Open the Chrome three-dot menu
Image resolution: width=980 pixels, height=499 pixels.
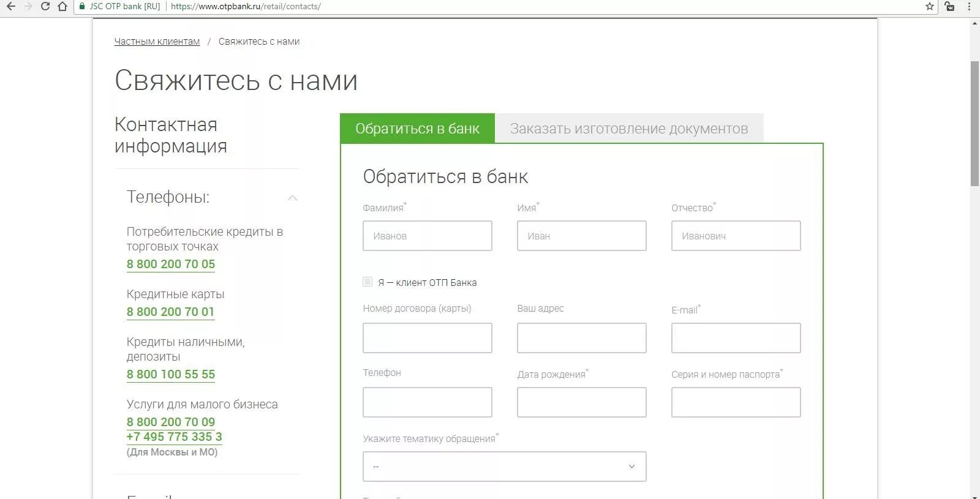(x=969, y=6)
